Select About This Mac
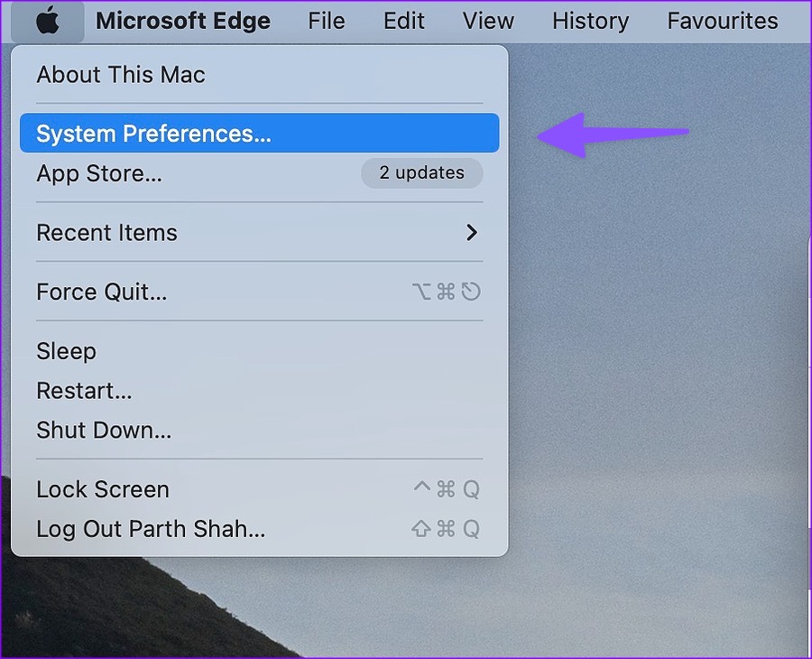Screen dimensions: 812x659 point(260,75)
